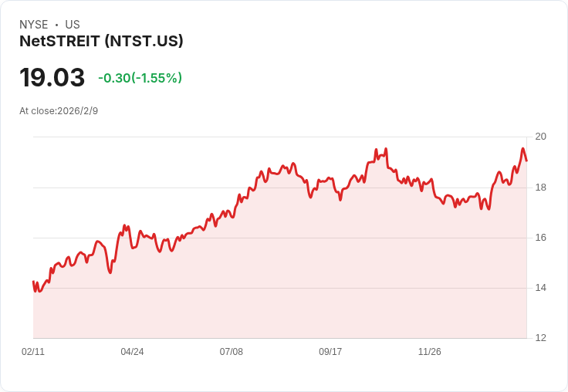Click the 16 price axis label
Viewport: 568px width, 392px height.
[541, 238]
